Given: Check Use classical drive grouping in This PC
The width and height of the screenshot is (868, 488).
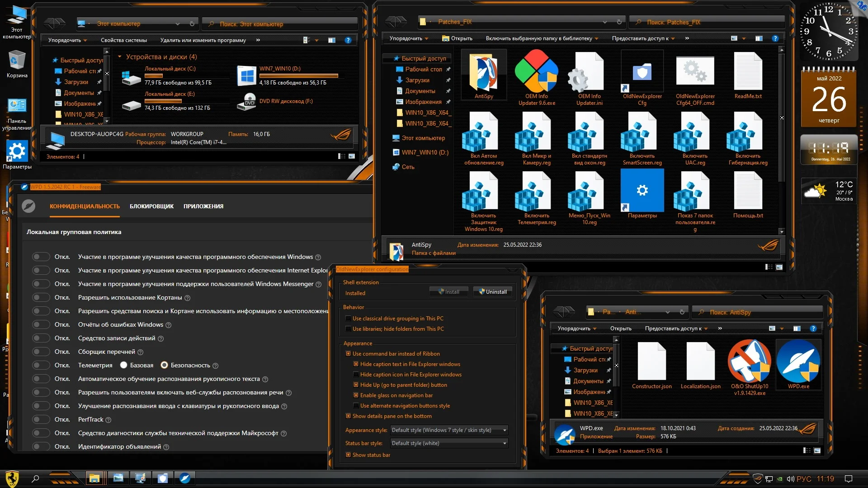Looking at the screenshot, I should [349, 319].
